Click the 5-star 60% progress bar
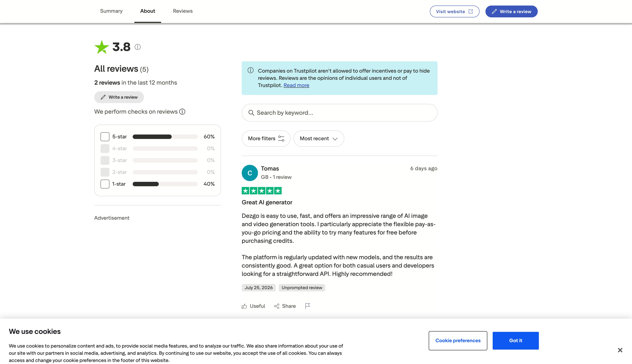Viewport: 632px width, 364px height. [165, 137]
